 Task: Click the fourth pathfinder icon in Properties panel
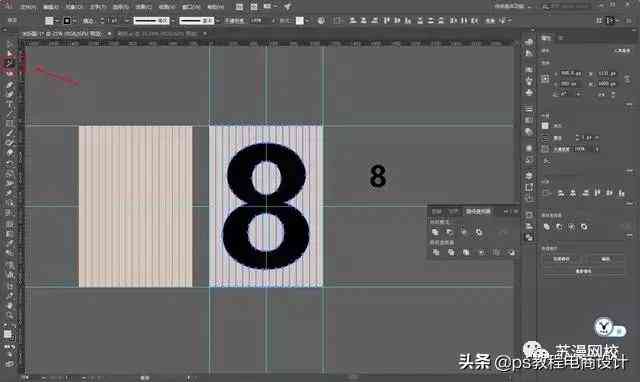click(584, 227)
